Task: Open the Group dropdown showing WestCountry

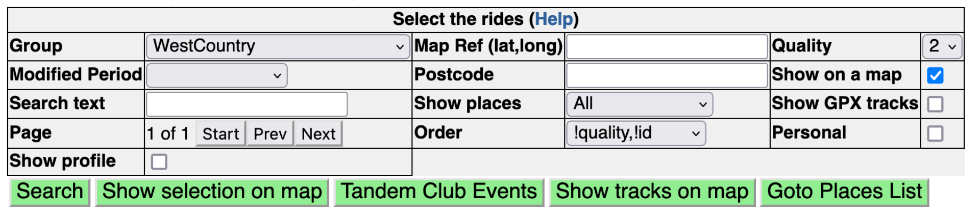Action: pyautogui.click(x=278, y=46)
